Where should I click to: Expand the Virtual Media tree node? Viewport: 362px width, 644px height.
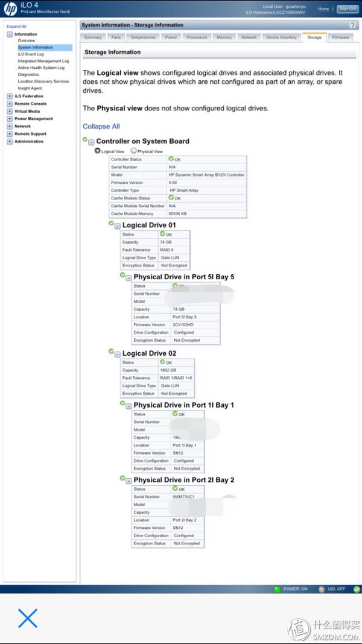(x=10, y=112)
